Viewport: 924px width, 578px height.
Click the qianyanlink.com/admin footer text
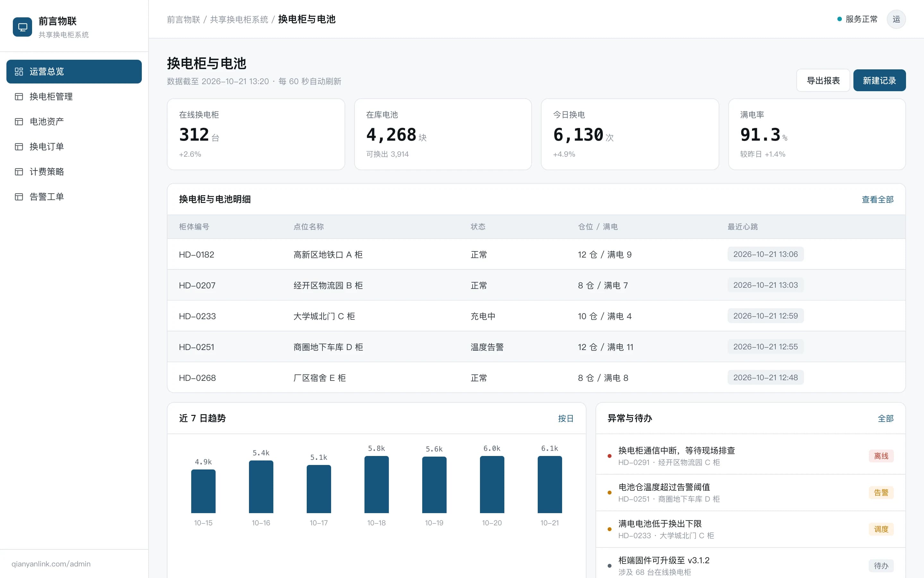click(51, 564)
